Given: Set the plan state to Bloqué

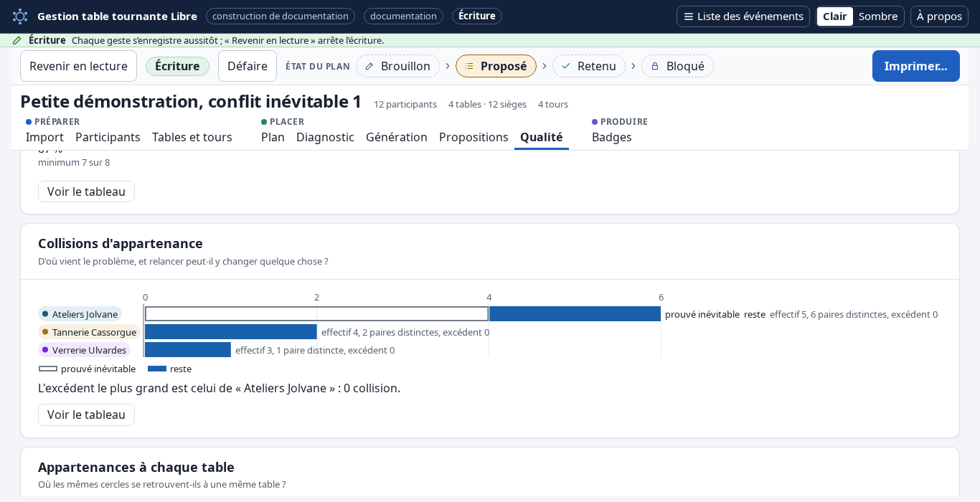Looking at the screenshot, I should (x=677, y=66).
